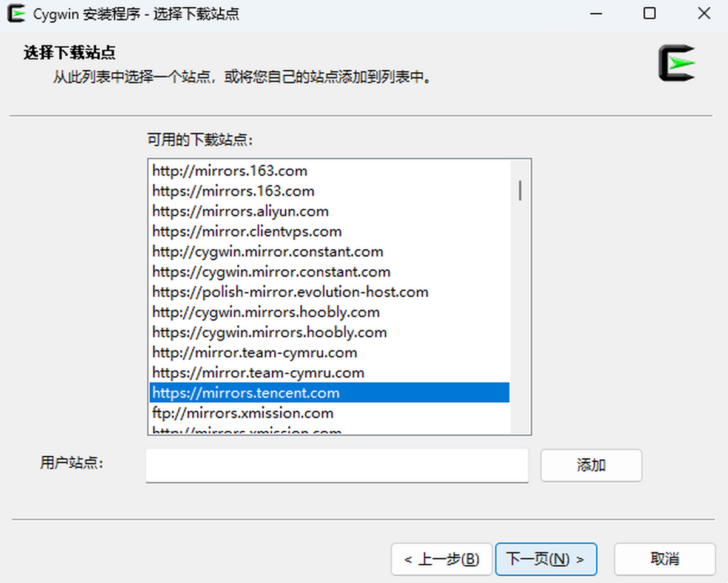Go back with 上一步(B) button
Image resolution: width=728 pixels, height=583 pixels.
coord(442,559)
